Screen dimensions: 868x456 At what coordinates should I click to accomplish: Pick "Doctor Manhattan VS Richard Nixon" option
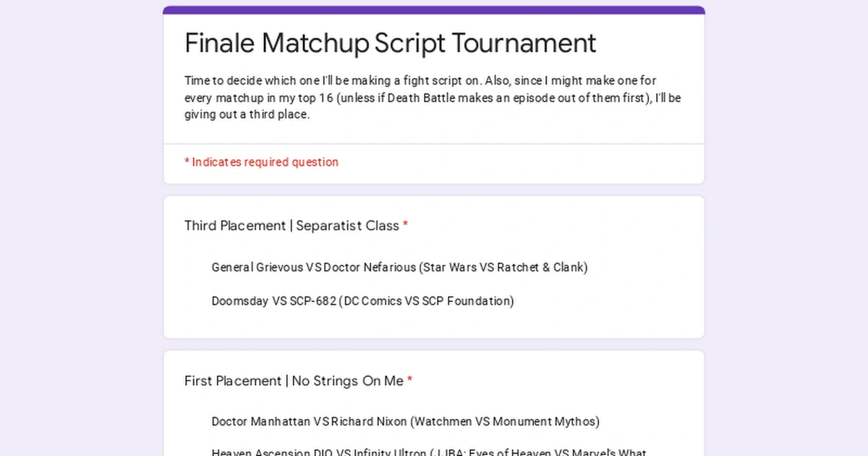coord(405,421)
